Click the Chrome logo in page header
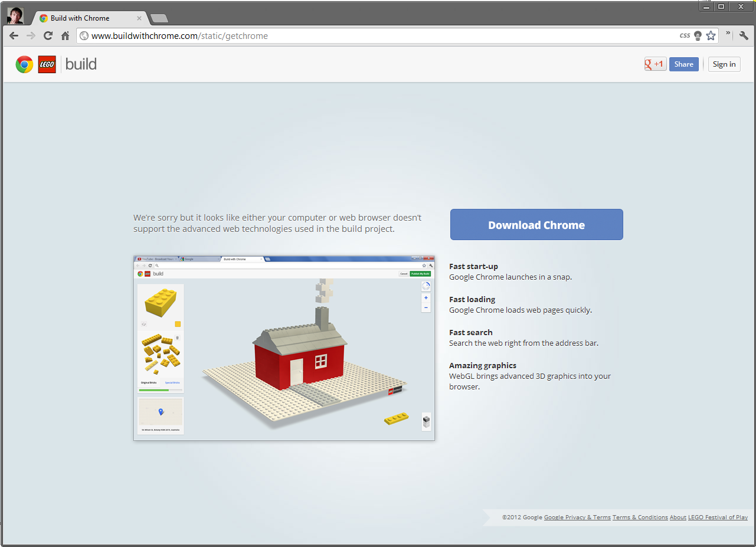The height and width of the screenshot is (547, 756). [24, 64]
